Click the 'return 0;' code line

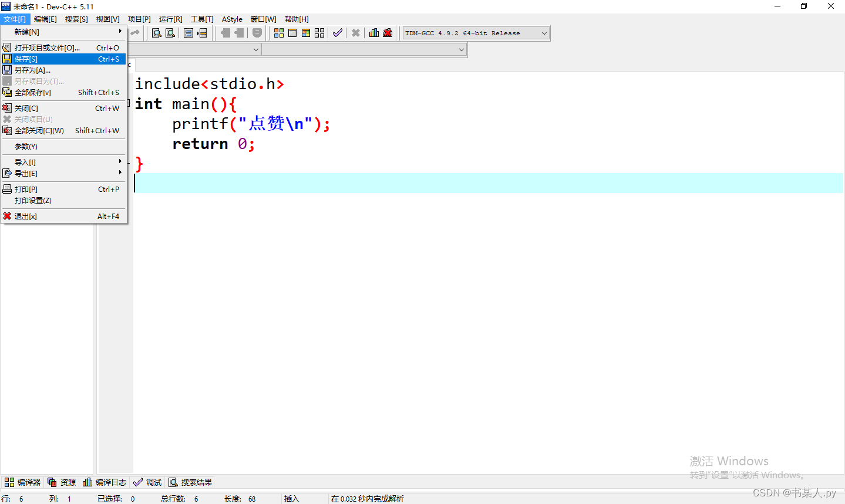click(x=214, y=144)
